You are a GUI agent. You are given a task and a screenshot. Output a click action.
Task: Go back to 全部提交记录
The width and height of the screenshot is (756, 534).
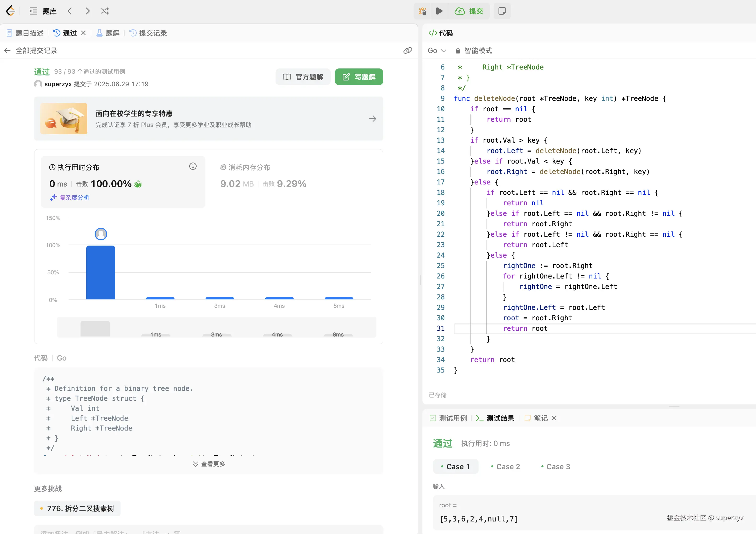(31, 51)
